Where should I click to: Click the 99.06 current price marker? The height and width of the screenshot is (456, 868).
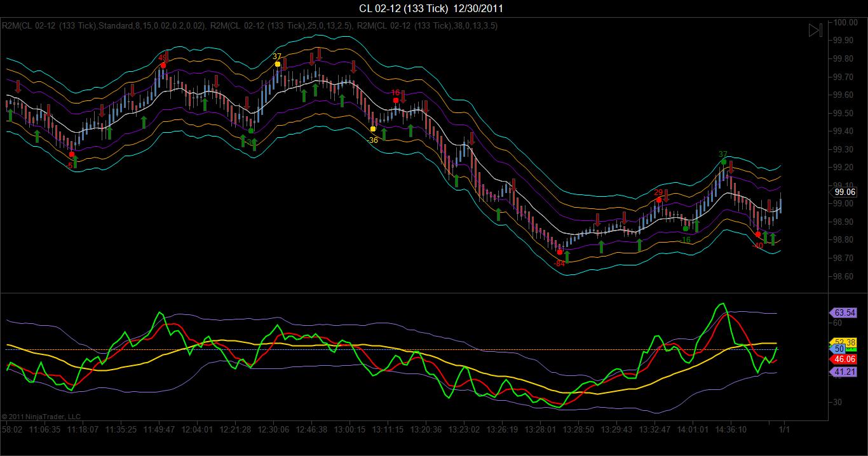pos(844,192)
